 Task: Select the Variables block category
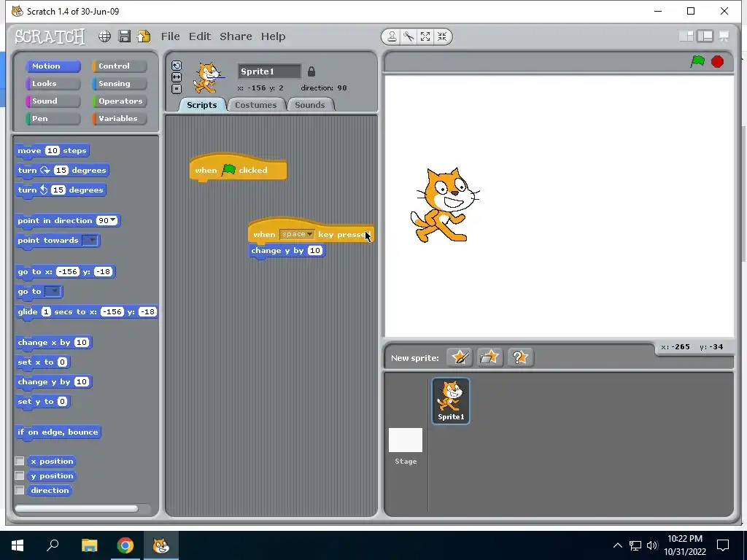pos(120,119)
